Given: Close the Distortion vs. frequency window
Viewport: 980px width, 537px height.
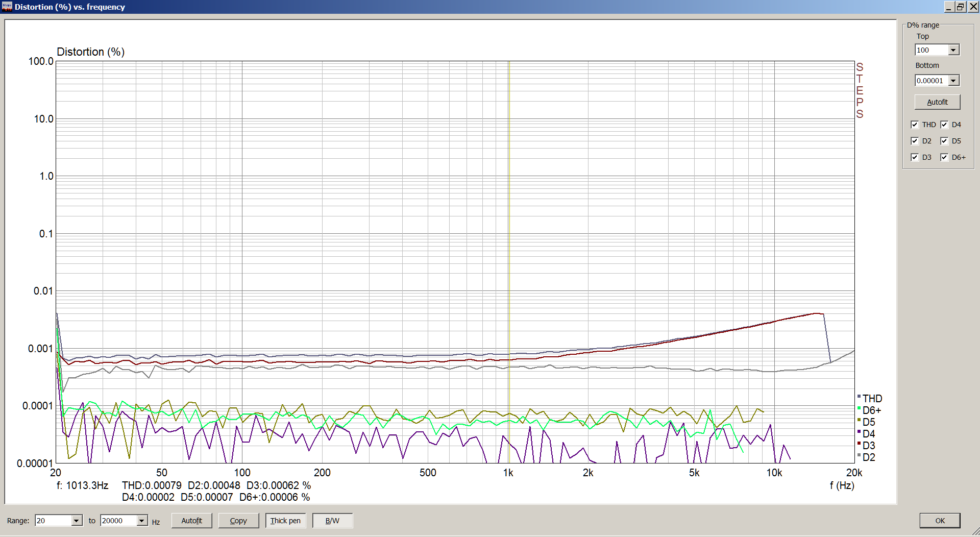Looking at the screenshot, I should tap(973, 7).
